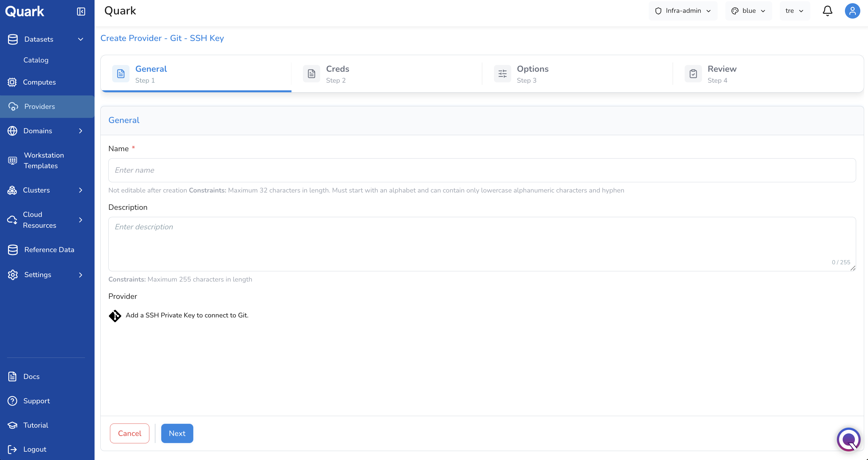Viewport: 868px width, 460px height.
Task: Click the Support question mark icon
Action: [x=13, y=401]
